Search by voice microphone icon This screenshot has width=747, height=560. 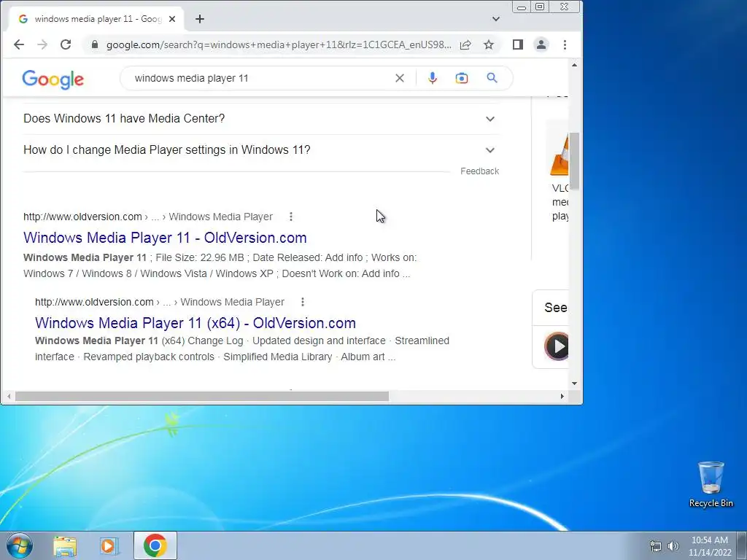coord(432,78)
